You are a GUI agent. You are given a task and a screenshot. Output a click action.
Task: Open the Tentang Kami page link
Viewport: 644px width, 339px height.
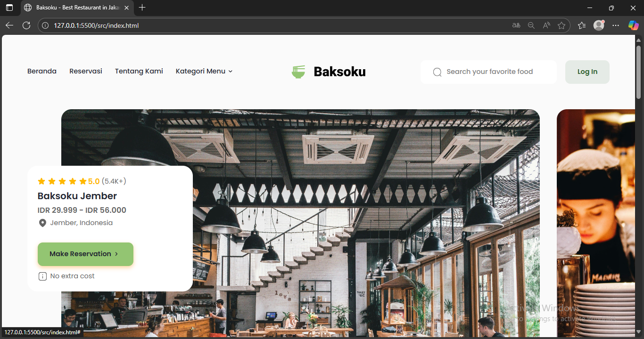click(139, 71)
